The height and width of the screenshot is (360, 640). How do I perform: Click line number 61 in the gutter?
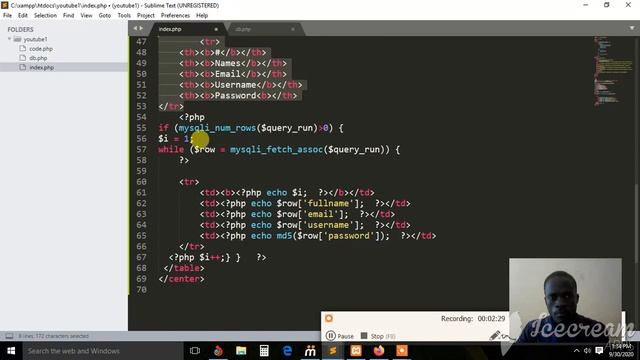click(141, 193)
